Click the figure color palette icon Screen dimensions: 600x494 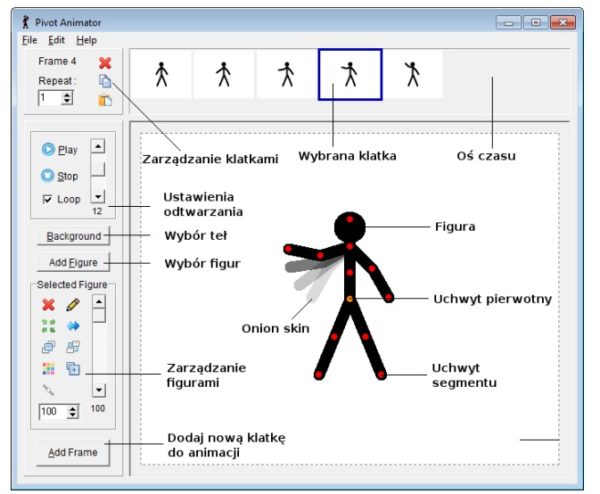(47, 369)
